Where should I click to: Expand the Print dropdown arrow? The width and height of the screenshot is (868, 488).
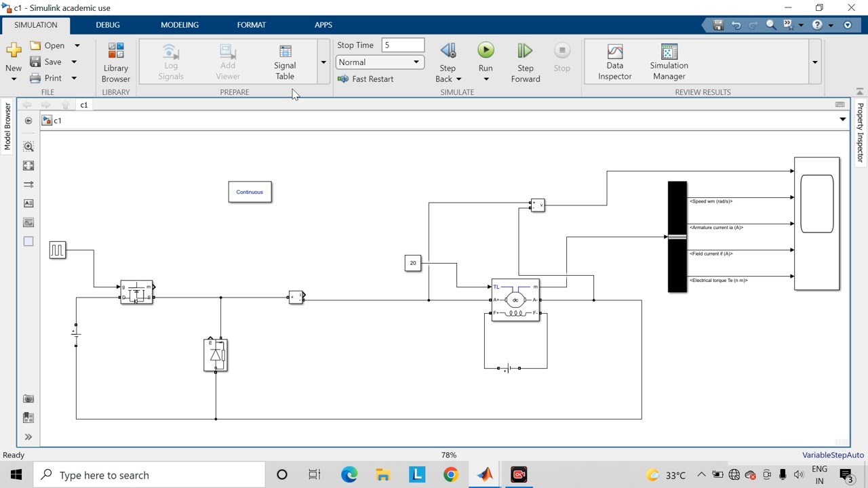click(x=74, y=78)
